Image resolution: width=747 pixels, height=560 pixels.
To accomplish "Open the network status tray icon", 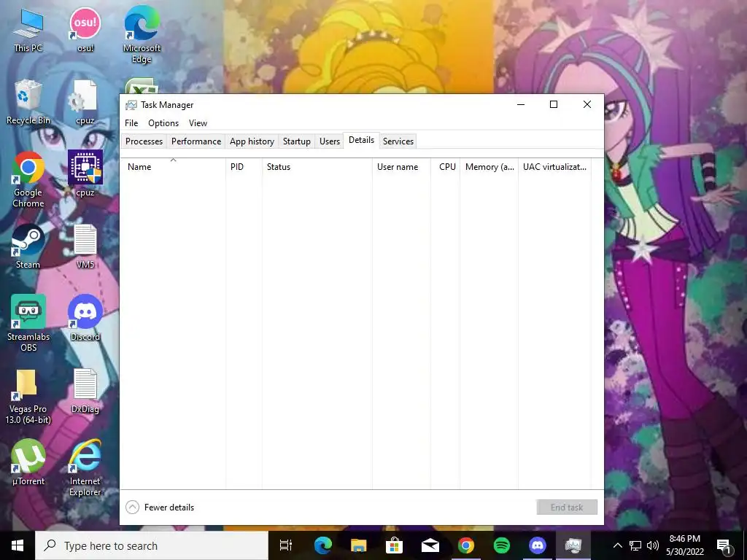I will coord(635,545).
